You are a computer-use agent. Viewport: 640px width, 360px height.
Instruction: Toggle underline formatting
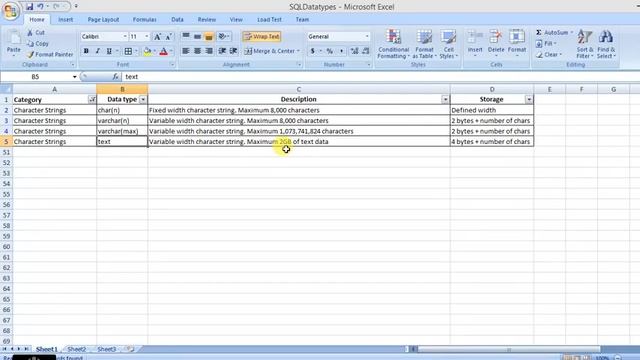pos(109,51)
